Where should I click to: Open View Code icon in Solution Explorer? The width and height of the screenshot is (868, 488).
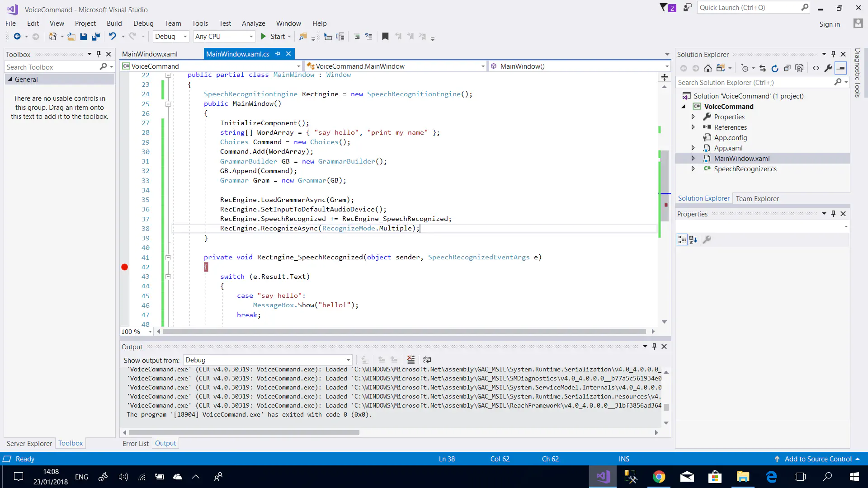816,68
